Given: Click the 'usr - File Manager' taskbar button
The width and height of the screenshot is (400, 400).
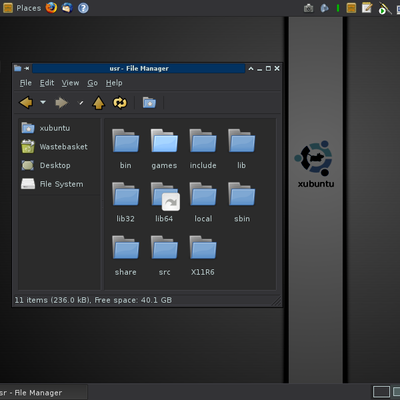Looking at the screenshot, I should coord(43,393).
